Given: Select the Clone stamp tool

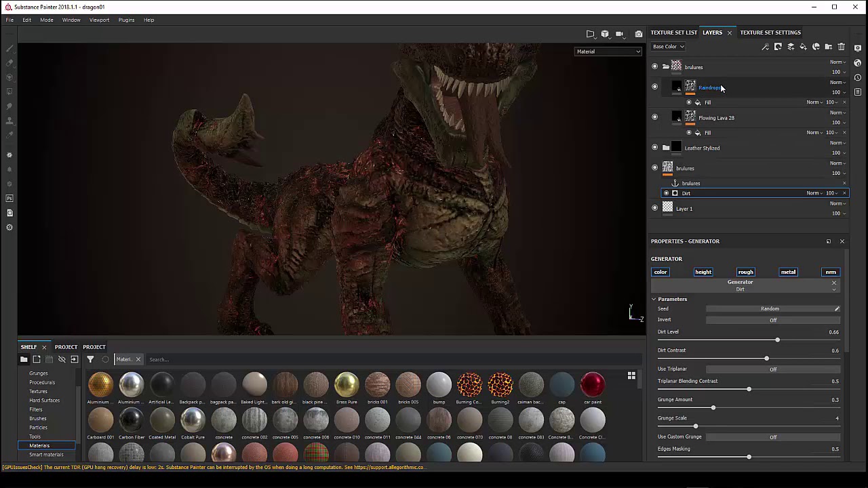Looking at the screenshot, I should pos(9,121).
